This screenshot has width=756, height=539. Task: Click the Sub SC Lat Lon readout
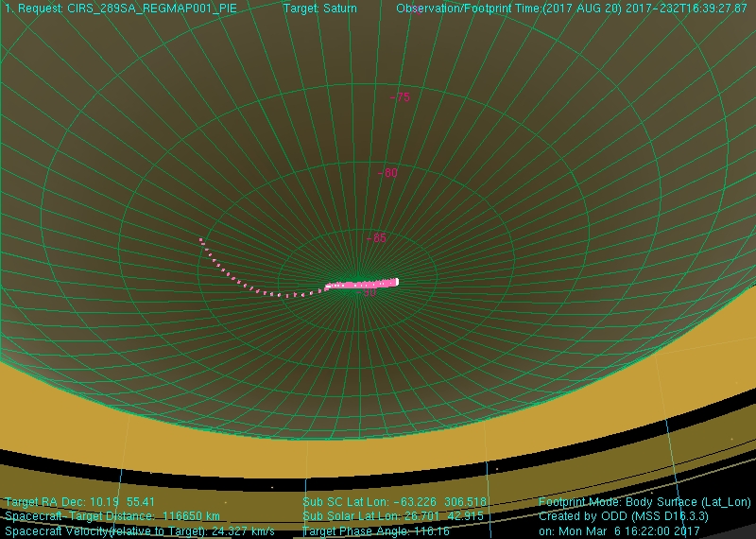point(394,502)
